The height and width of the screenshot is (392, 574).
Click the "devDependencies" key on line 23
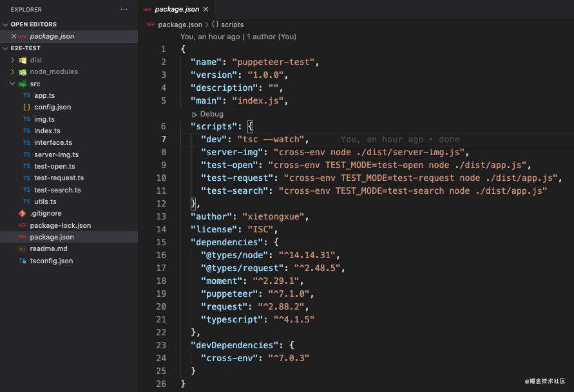tap(234, 345)
